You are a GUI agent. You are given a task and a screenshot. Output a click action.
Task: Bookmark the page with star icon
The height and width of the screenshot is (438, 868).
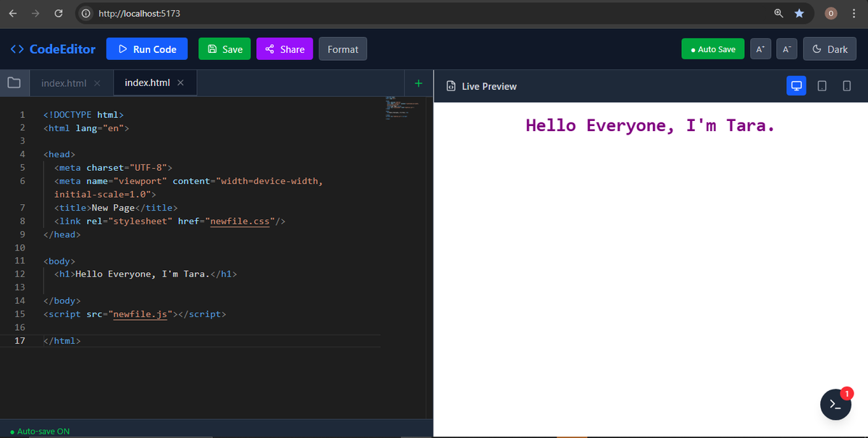point(799,13)
